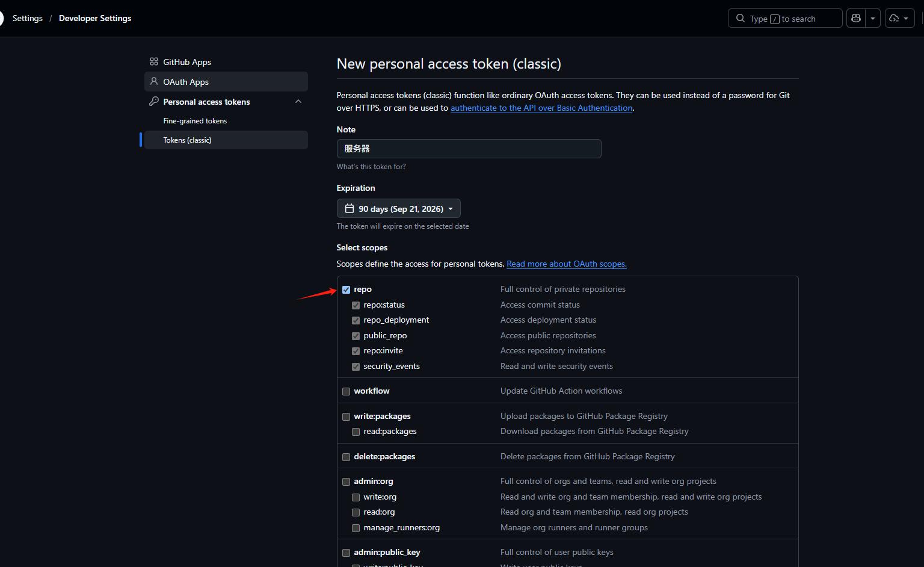The image size is (924, 567).
Task: Click text 'Access public repositories'
Action: click(x=548, y=335)
